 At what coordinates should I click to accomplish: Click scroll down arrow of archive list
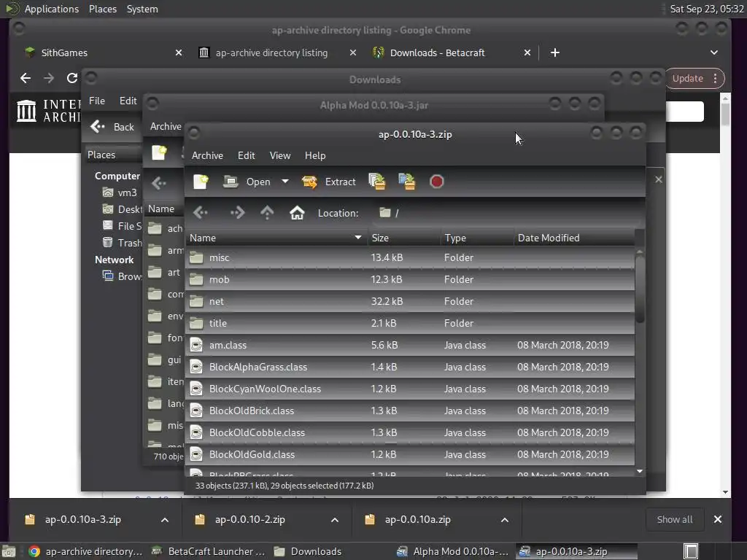coord(640,471)
